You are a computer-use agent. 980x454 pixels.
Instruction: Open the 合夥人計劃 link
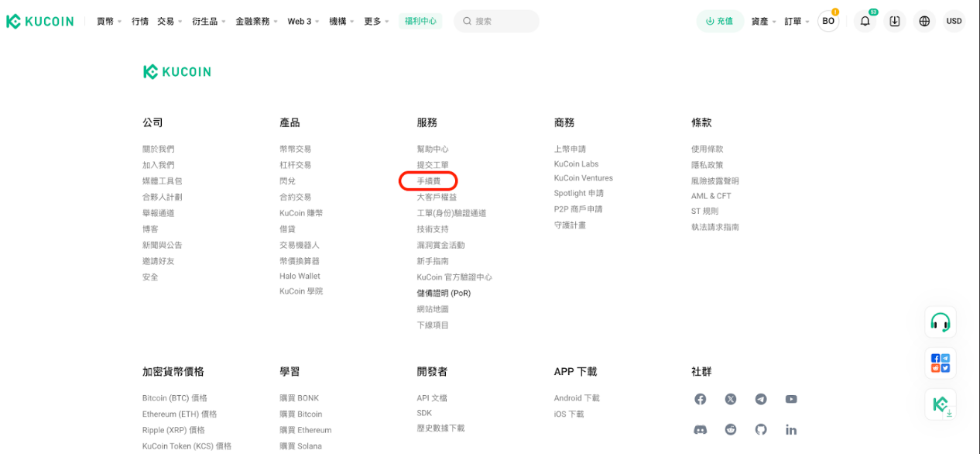pyautogui.click(x=163, y=197)
